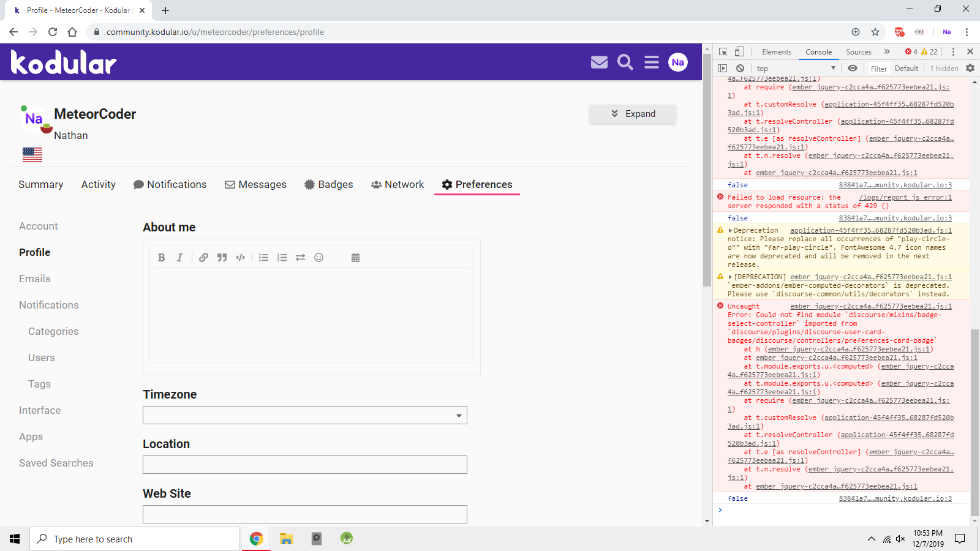Show the DevTools console sidebar

723,69
